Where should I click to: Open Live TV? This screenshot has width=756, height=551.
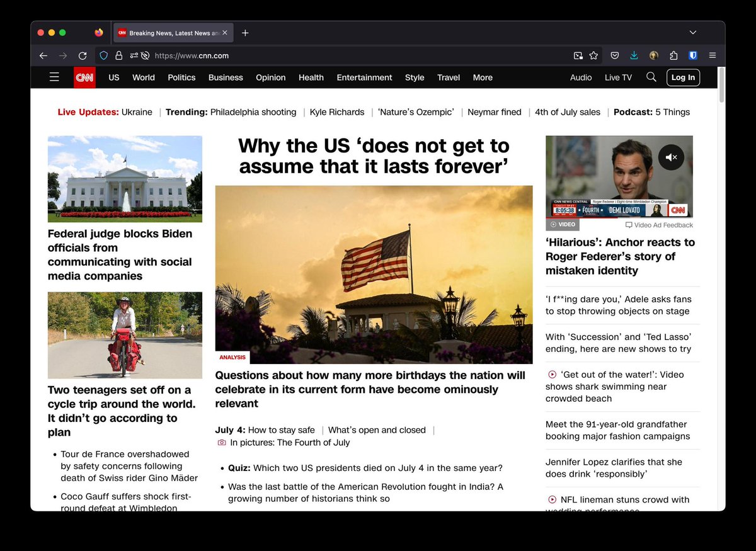(x=618, y=77)
